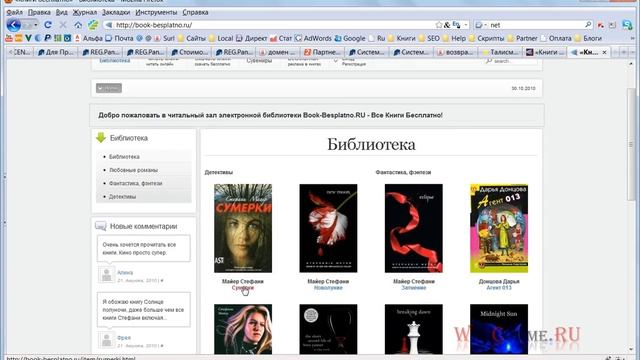Click the red flag toolbar icon
The image size is (640, 360).
point(600,25)
